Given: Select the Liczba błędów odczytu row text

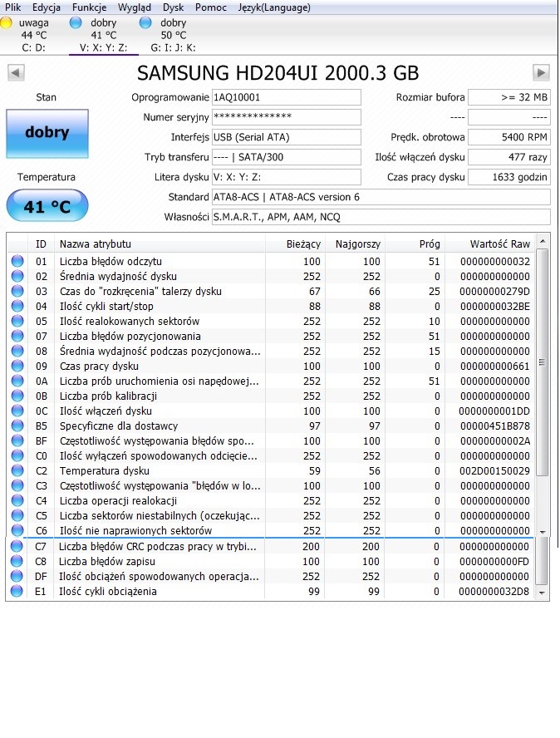Looking at the screenshot, I should tap(111, 261).
